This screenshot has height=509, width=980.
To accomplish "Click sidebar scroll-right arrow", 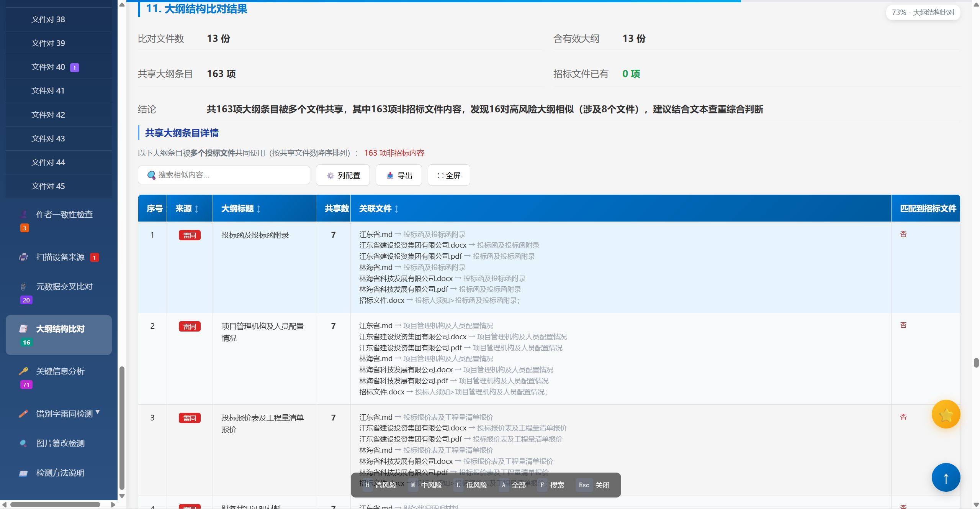I will (x=113, y=505).
